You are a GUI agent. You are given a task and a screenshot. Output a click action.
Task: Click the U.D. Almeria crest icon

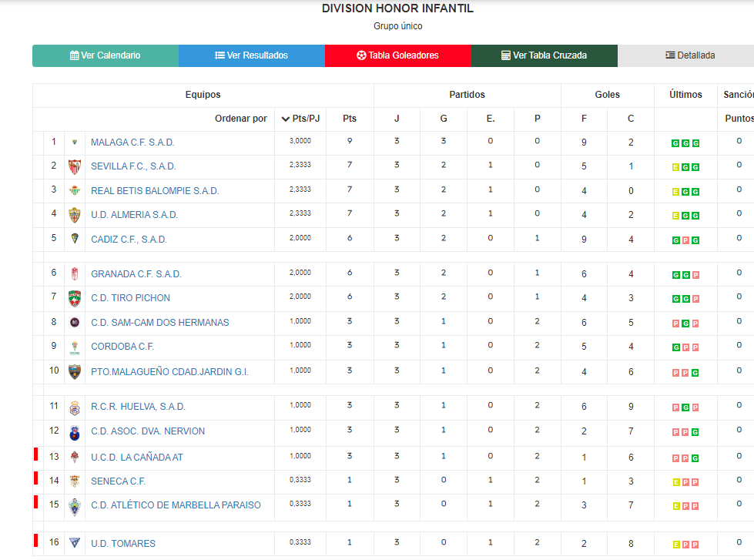pos(75,215)
